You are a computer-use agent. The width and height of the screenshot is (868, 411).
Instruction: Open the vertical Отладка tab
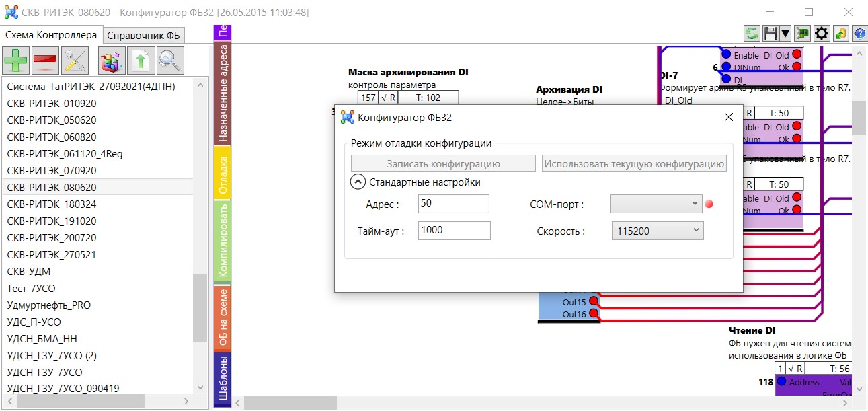click(223, 174)
